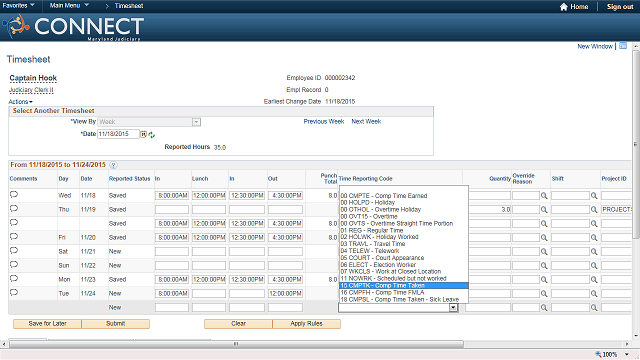Open comment bubble for Mon 11/23 row
Viewport: 640px width, 360px height.
14,279
